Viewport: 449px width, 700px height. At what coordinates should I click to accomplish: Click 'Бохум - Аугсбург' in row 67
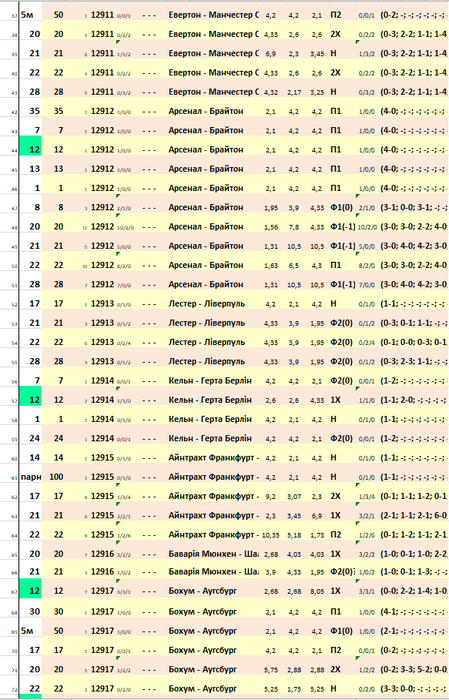tap(203, 591)
